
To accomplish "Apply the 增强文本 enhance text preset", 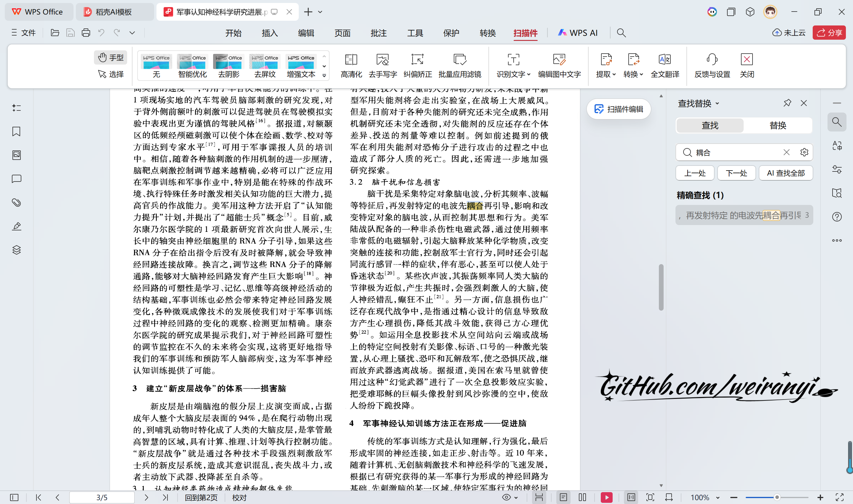I will click(301, 65).
